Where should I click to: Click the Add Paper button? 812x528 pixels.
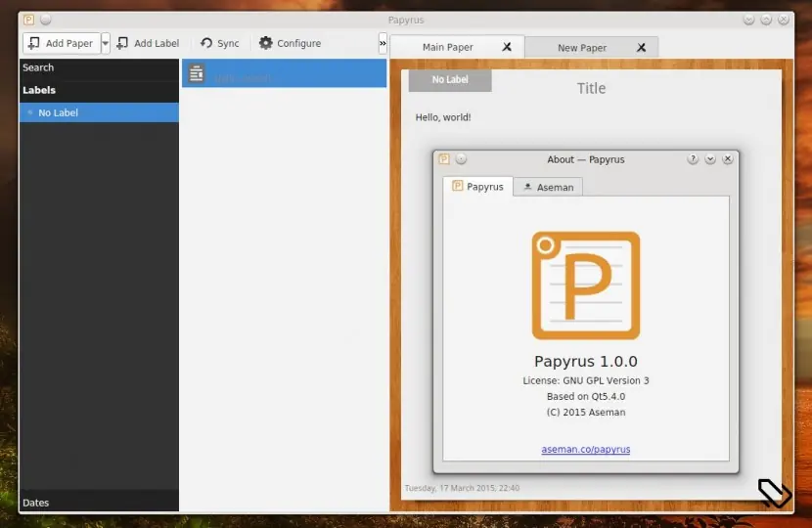point(61,43)
